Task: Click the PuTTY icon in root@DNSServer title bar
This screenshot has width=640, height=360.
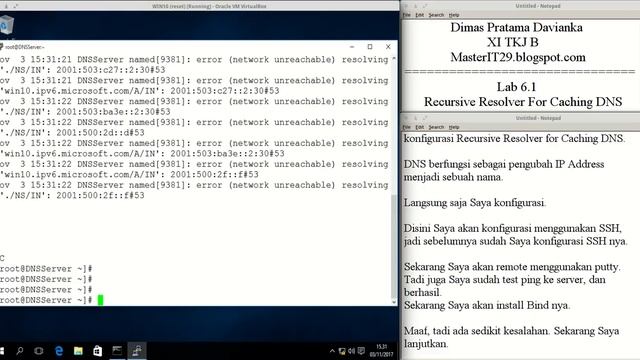Action: point(2,47)
